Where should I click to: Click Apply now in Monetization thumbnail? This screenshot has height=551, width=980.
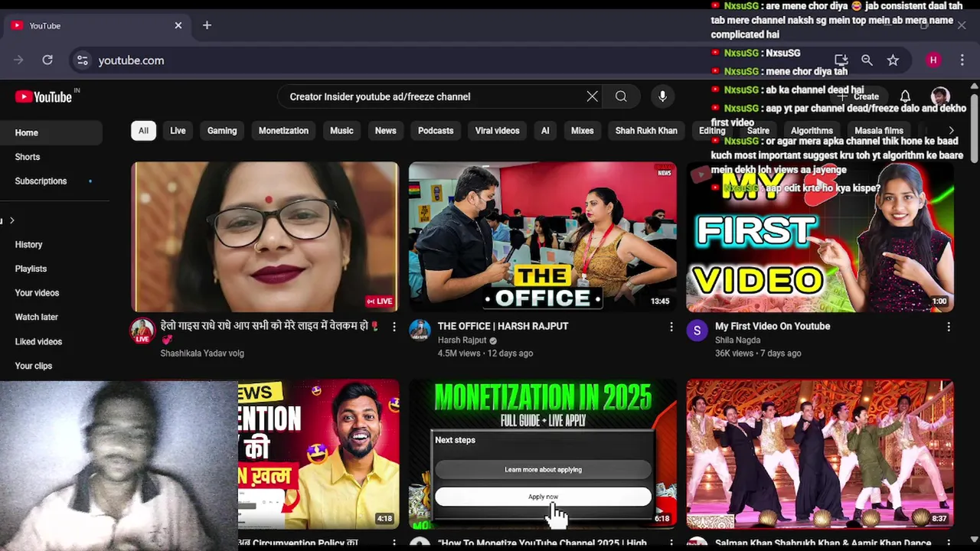click(x=543, y=497)
